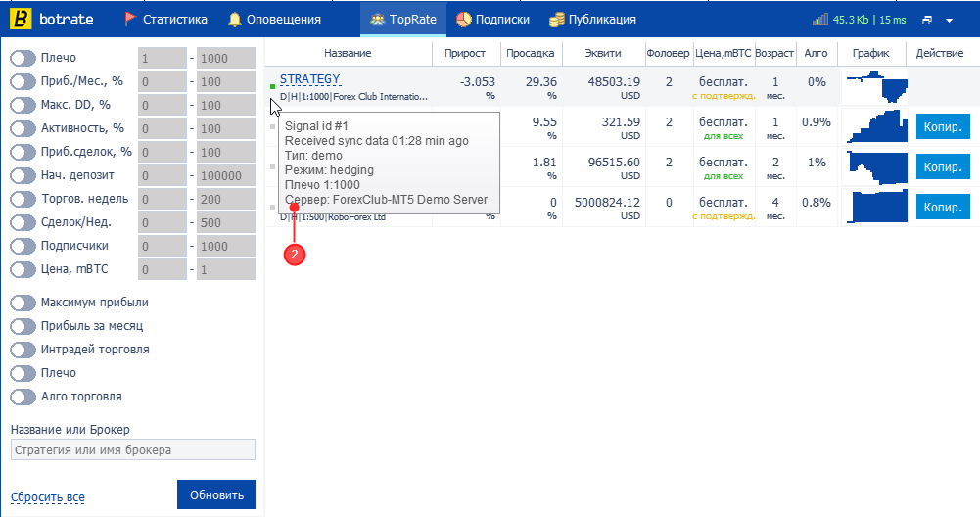Toggle the Торгов. недель filter
The width and height of the screenshot is (980, 517).
(23, 200)
